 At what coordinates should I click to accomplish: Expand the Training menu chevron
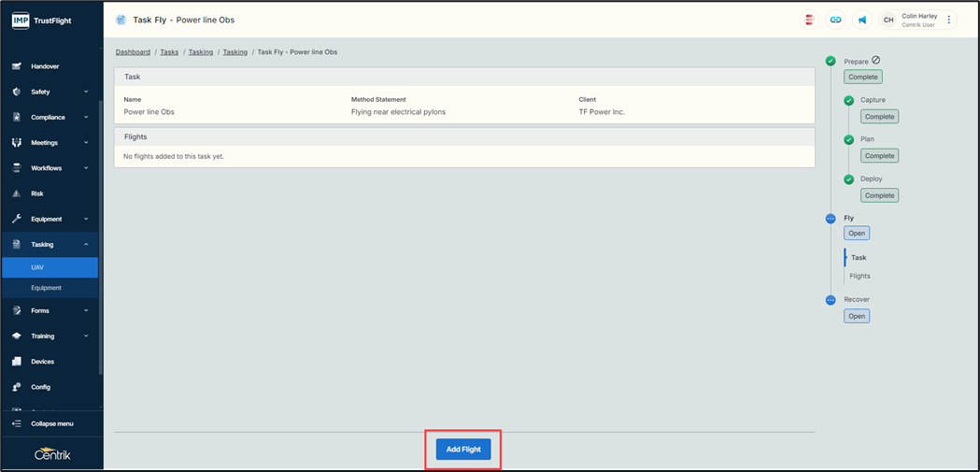pos(86,336)
